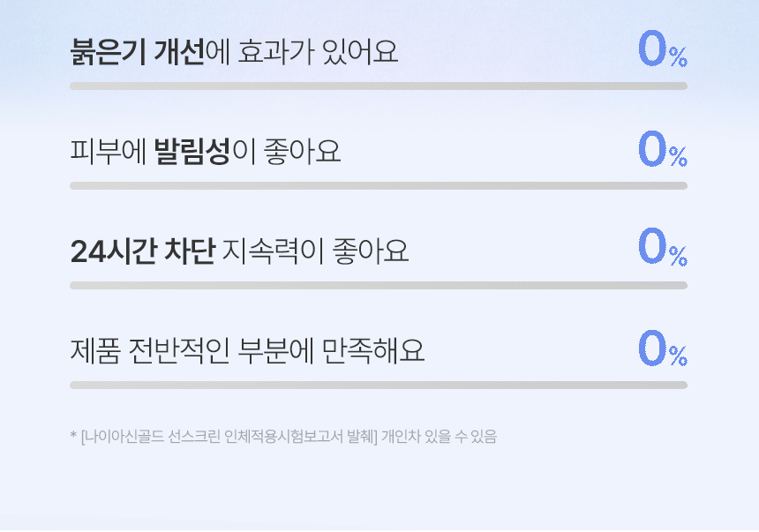Click the 0% value beside 붉은기 개선

[663, 49]
